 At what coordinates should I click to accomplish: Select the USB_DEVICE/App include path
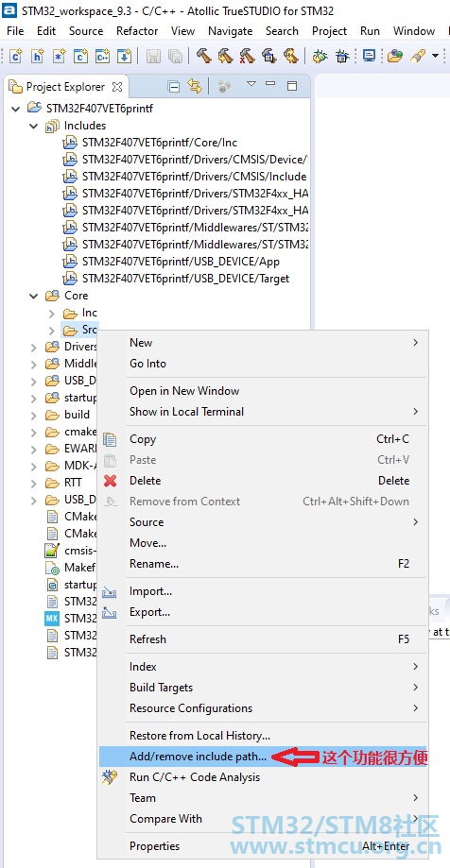181,262
